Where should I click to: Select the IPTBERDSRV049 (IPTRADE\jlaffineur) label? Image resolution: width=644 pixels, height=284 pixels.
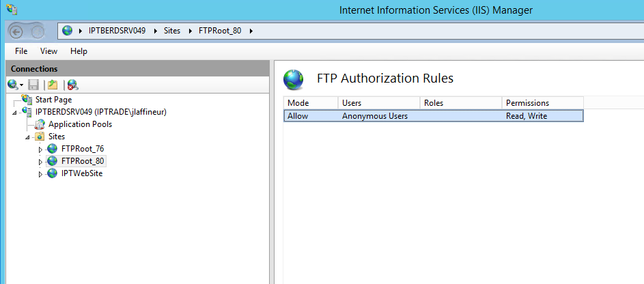coord(101,112)
